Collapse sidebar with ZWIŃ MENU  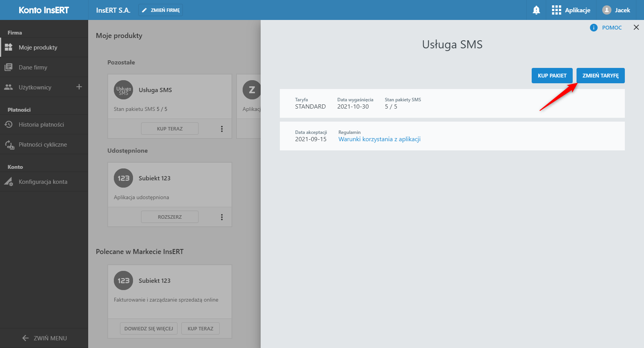44,338
